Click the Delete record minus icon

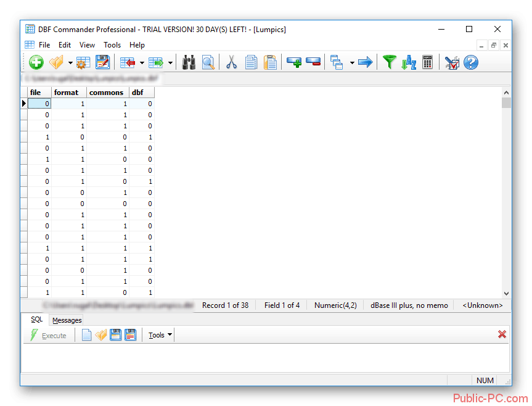[313, 62]
